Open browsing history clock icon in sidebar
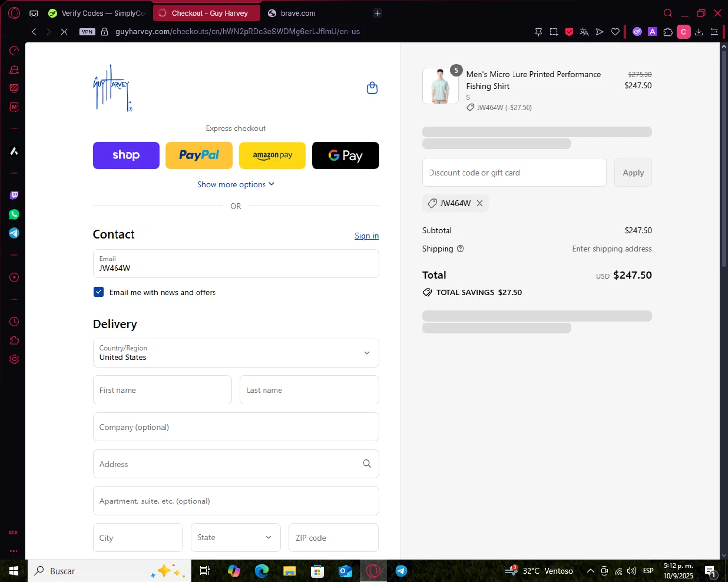This screenshot has height=582, width=728. click(14, 322)
